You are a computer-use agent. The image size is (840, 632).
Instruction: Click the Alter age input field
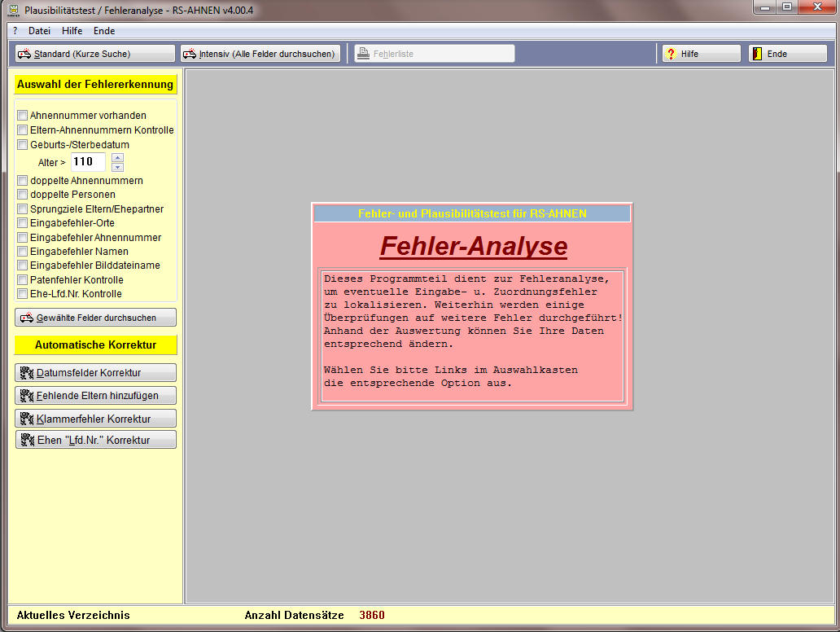click(89, 162)
